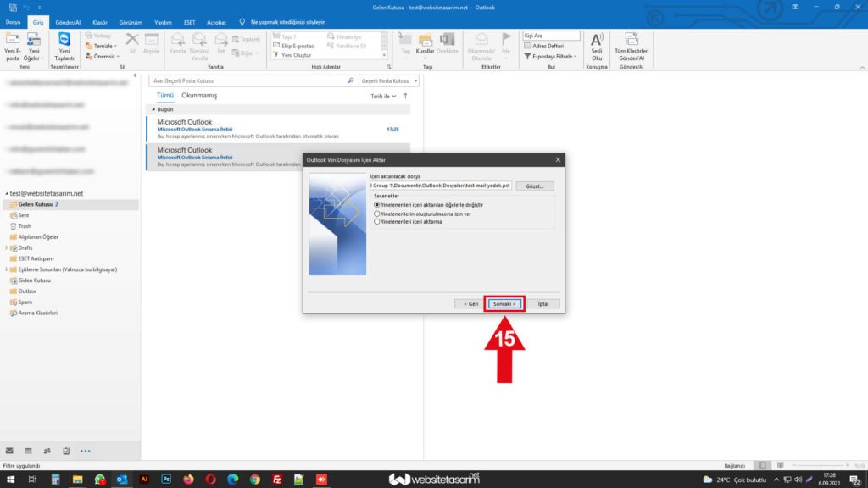Click Tüm Klasörleri Gönder/Al icon
Image resolution: width=868 pixels, height=488 pixels.
tap(632, 44)
